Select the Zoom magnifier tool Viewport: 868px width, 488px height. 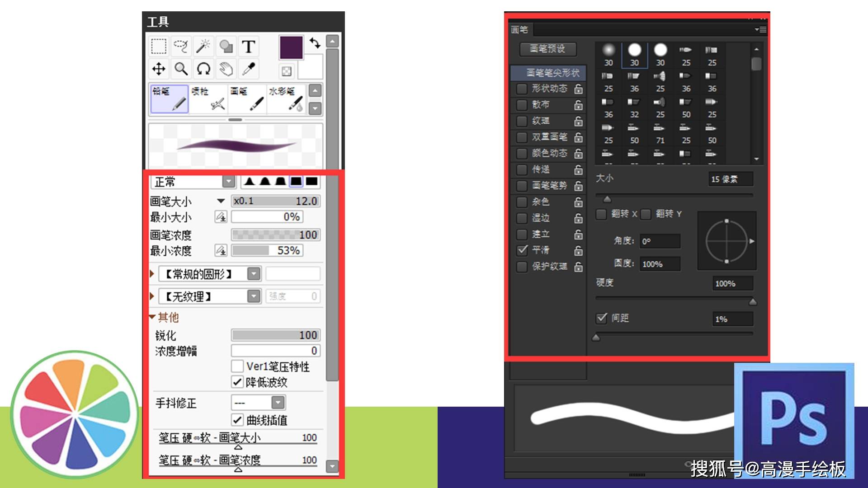click(181, 69)
